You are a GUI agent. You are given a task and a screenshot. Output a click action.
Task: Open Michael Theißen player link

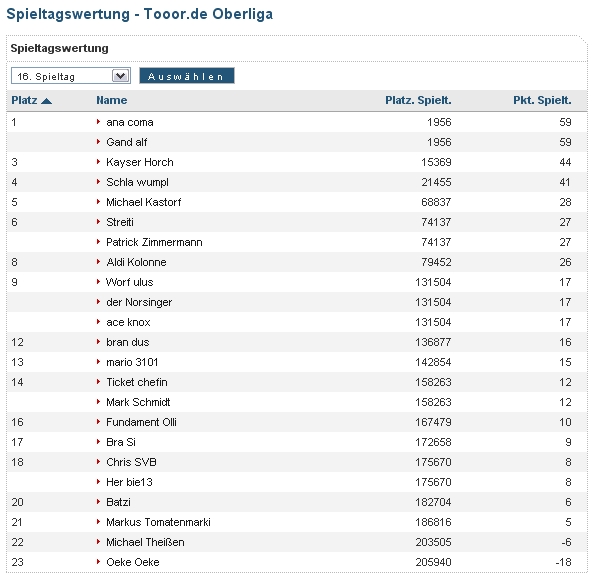click(x=145, y=542)
